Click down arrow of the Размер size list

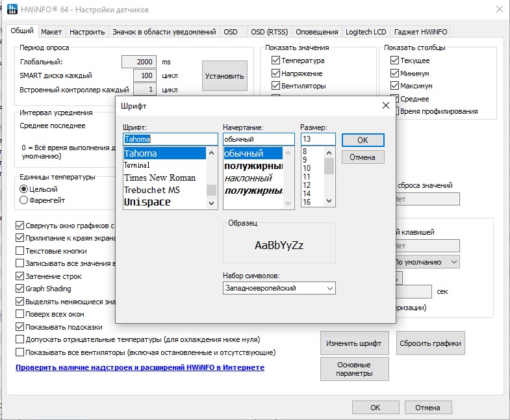[x=329, y=202]
